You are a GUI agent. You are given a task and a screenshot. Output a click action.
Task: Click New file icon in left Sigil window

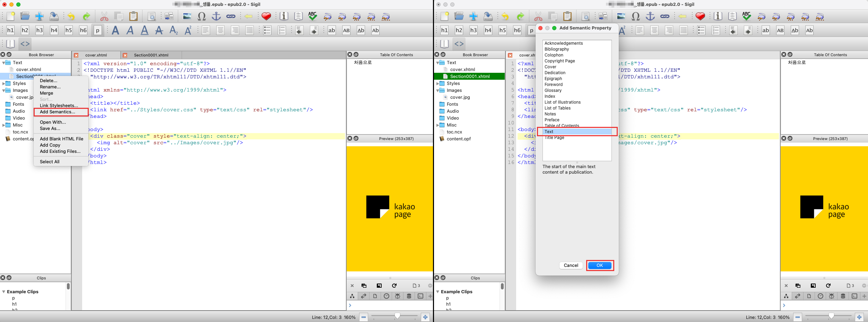coord(11,16)
